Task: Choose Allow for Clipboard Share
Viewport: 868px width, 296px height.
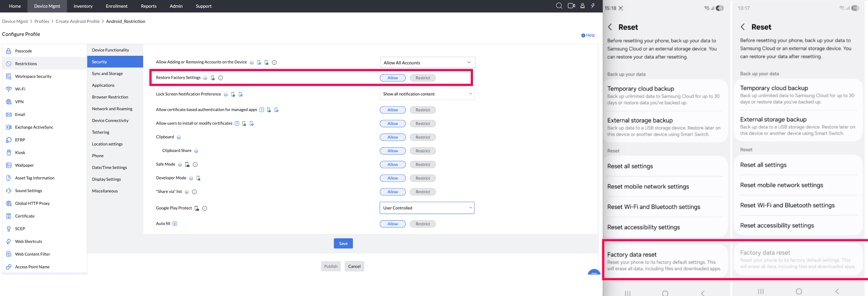Action: tap(393, 151)
